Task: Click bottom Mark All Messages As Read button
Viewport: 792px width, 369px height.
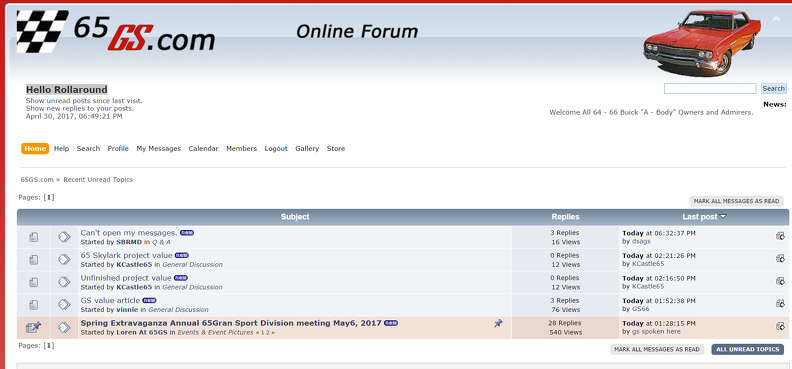Action: [x=657, y=349]
